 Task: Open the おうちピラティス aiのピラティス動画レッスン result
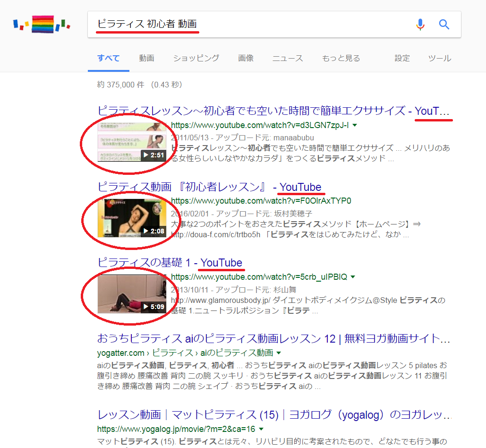(273, 338)
